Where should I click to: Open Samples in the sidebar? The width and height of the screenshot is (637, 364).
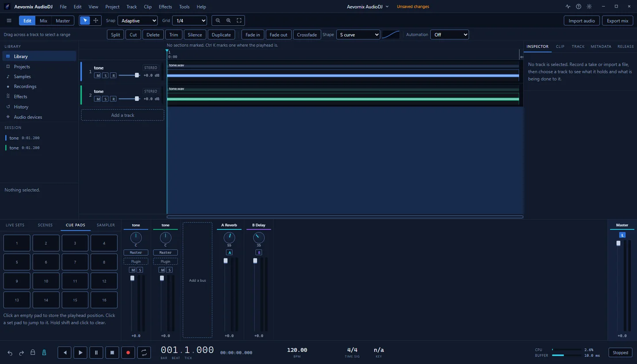click(x=39, y=77)
